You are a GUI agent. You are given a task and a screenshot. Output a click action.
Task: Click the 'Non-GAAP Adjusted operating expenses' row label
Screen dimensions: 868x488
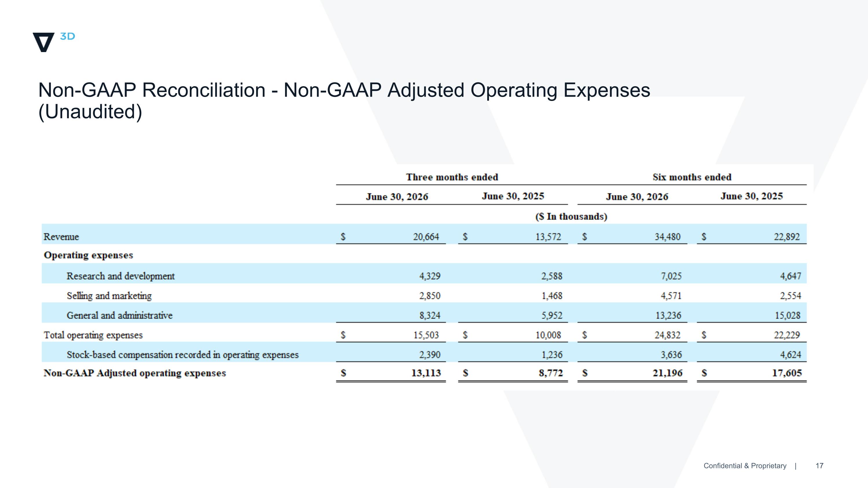pos(135,373)
